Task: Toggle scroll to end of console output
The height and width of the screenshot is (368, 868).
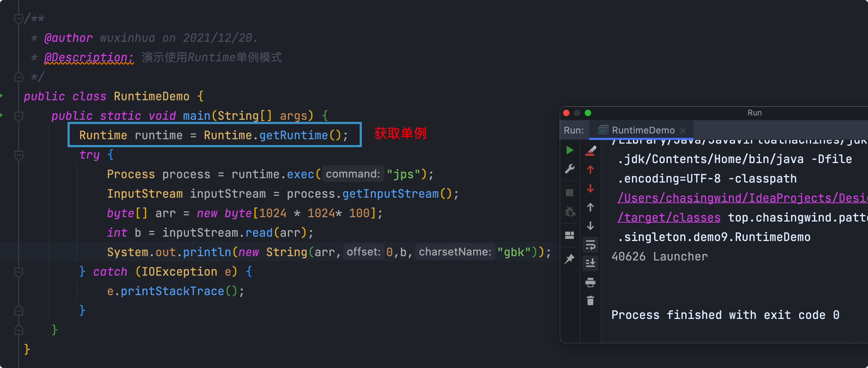Action: (x=590, y=263)
